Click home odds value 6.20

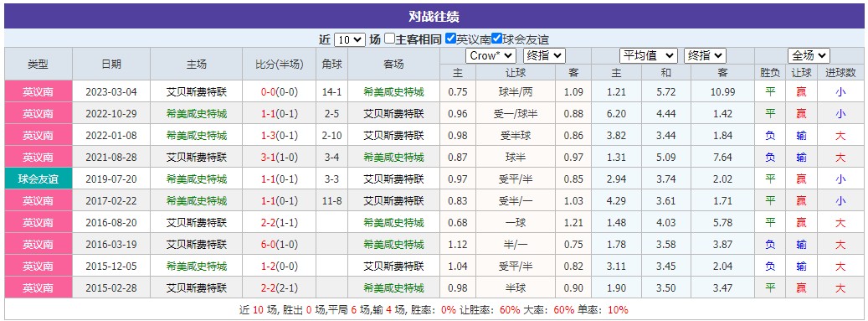[x=616, y=114]
